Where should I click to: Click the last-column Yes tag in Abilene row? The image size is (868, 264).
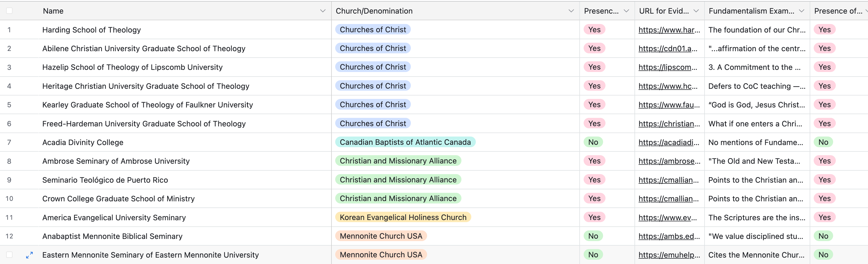[x=825, y=48]
